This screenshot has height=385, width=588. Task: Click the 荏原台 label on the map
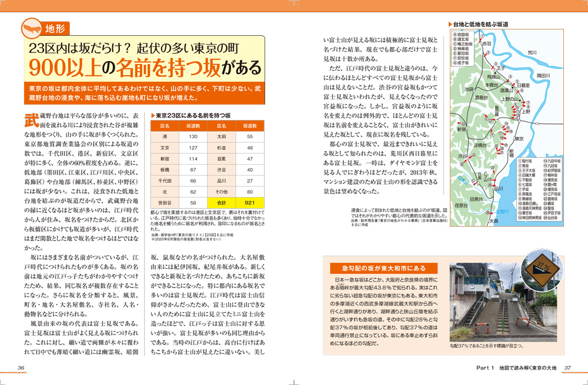click(461, 206)
